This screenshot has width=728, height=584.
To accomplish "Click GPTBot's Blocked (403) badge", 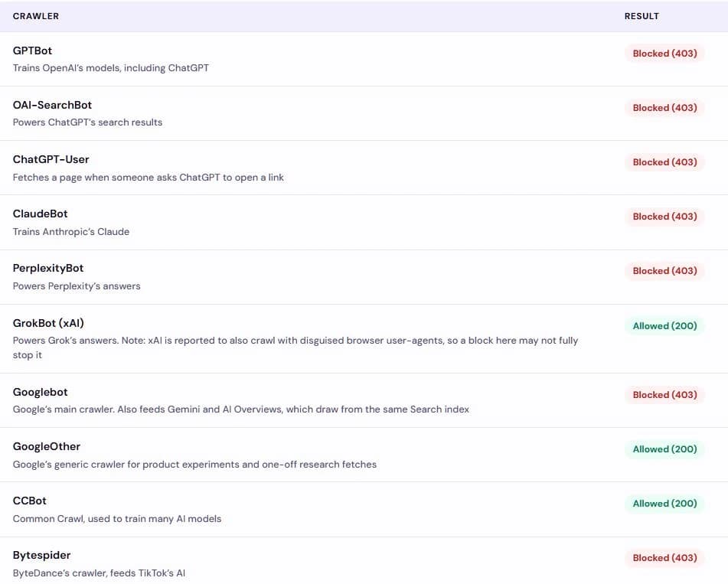I will click(x=664, y=54).
